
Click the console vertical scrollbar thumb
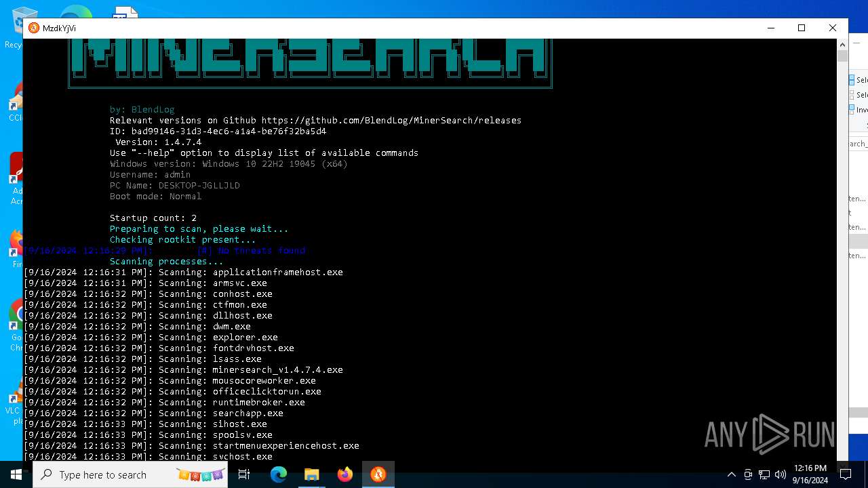(x=842, y=56)
